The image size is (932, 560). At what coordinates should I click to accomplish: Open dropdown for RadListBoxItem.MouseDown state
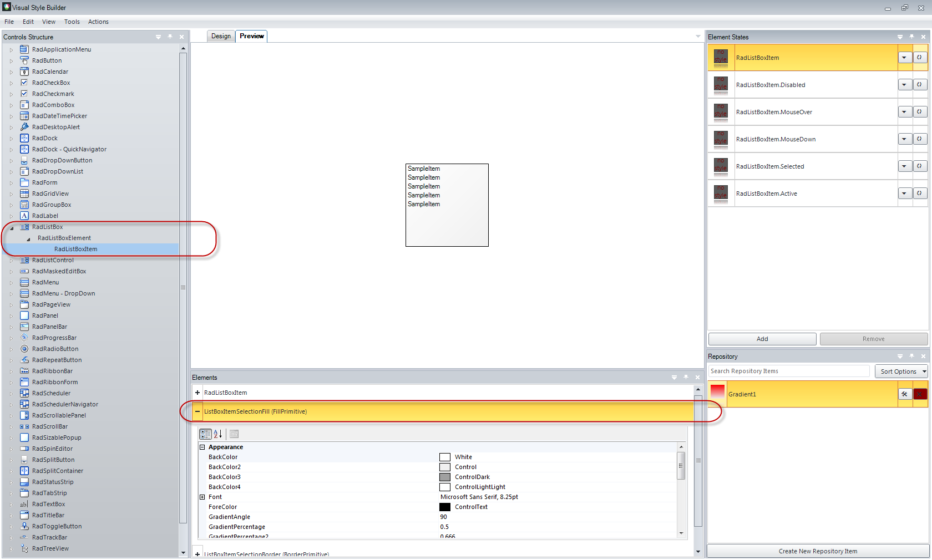905,139
